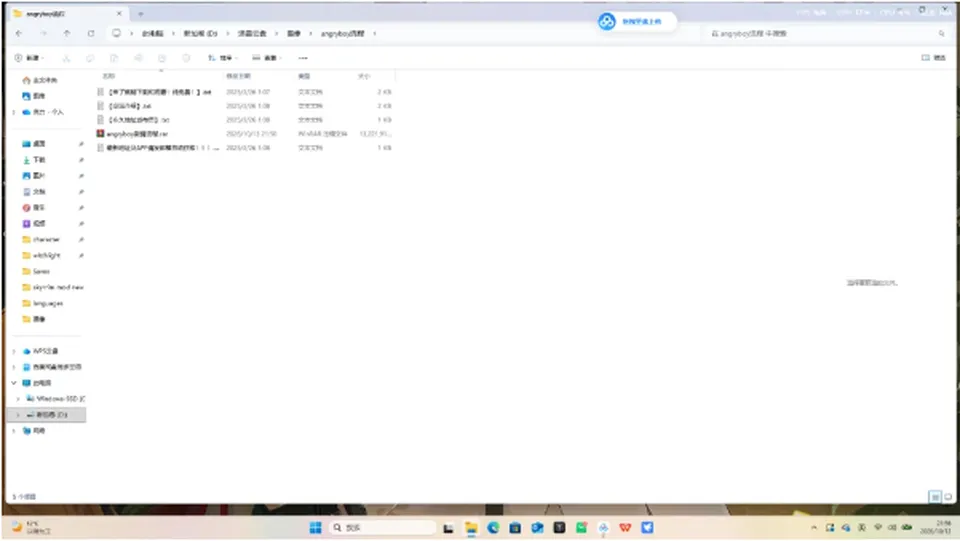Switch to details list view at bottom right
The height and width of the screenshot is (541, 960).
[x=935, y=497]
